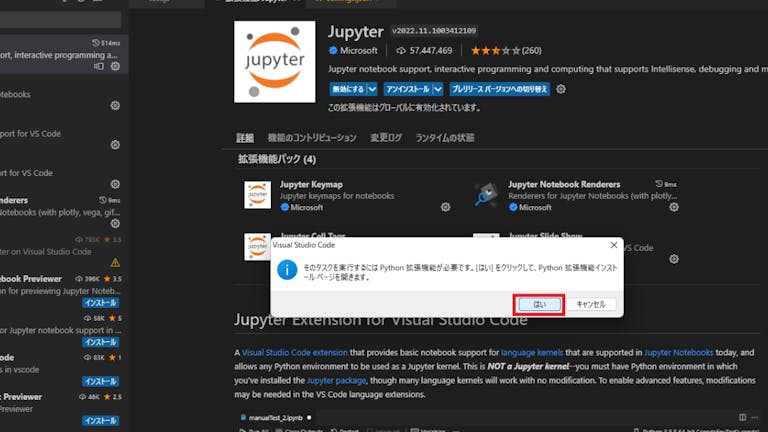Install the ': Previewer' extension at the list bottom
Screen dimensions: 768x432
[x=100, y=421]
